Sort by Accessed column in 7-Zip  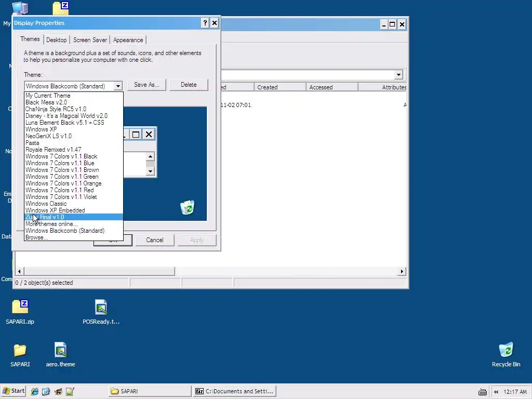332,87
